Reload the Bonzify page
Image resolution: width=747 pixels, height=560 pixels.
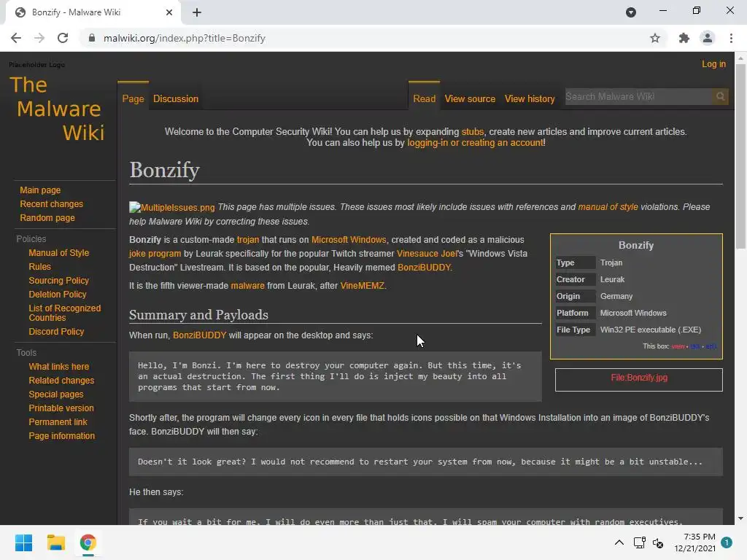[x=63, y=38]
